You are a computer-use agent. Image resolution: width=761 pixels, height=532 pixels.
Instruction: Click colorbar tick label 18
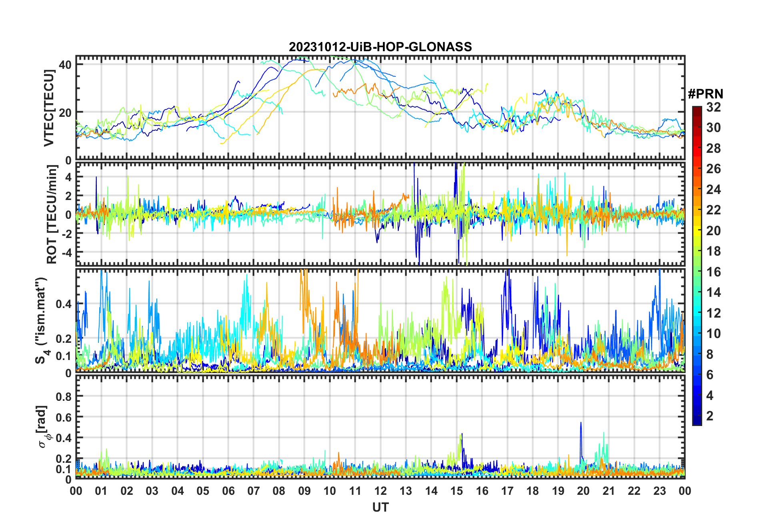713,251
